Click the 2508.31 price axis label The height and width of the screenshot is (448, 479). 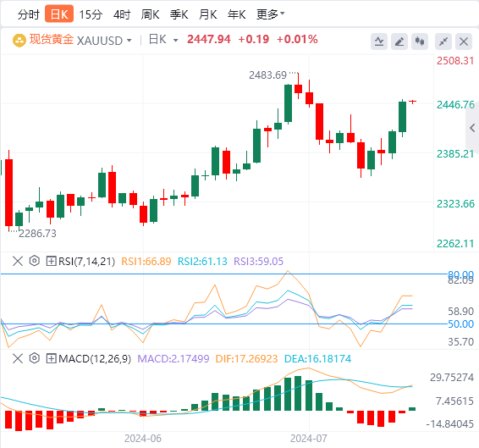(x=455, y=61)
